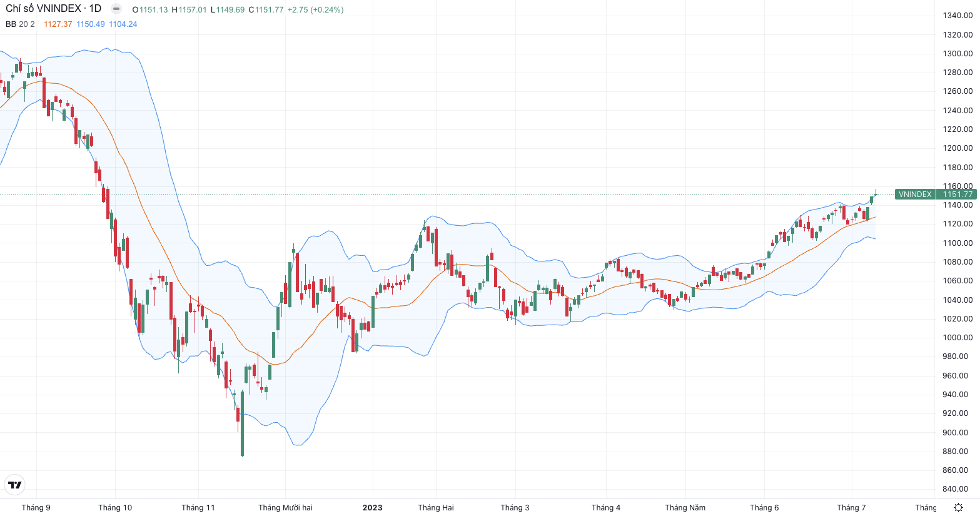
Task: Click the low price L1149.69
Action: (x=228, y=10)
